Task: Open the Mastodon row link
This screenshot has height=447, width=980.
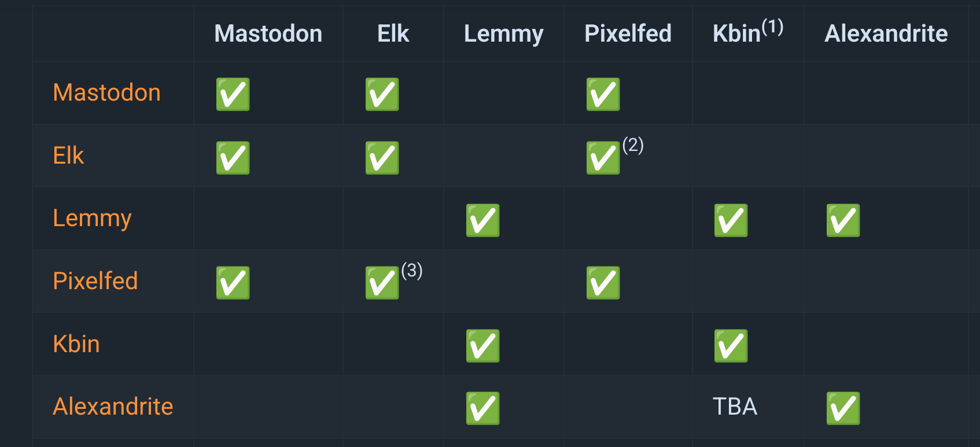Action: click(106, 93)
